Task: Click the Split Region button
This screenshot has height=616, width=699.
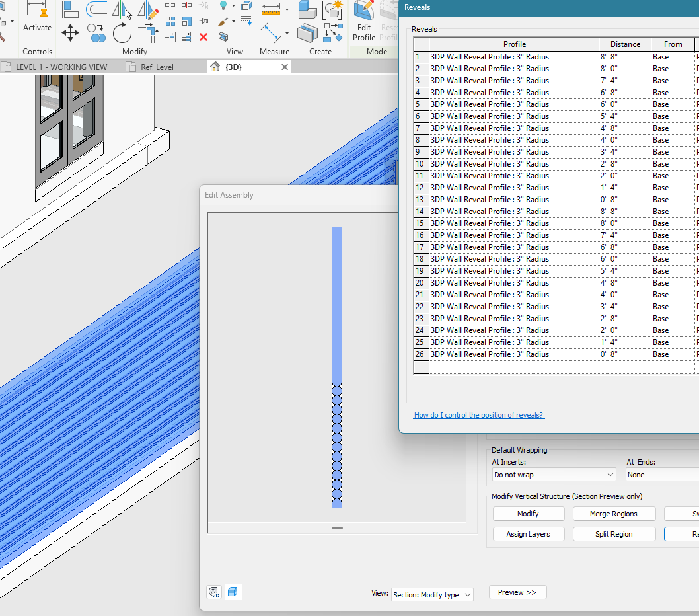Action: click(x=613, y=534)
